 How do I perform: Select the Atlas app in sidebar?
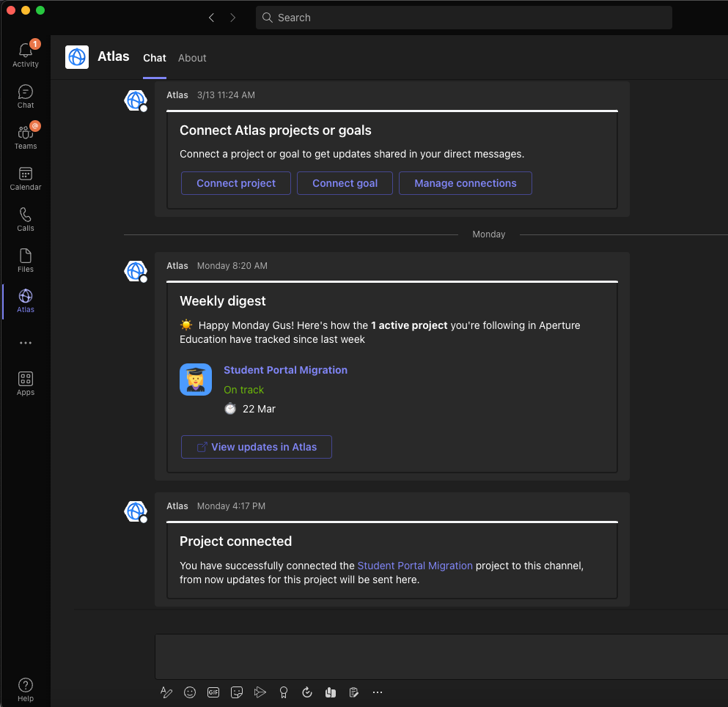(26, 301)
